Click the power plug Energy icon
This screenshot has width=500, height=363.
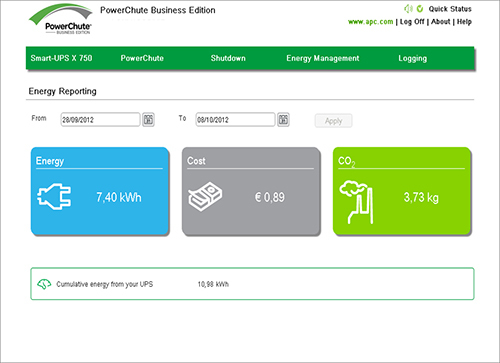pos(54,196)
